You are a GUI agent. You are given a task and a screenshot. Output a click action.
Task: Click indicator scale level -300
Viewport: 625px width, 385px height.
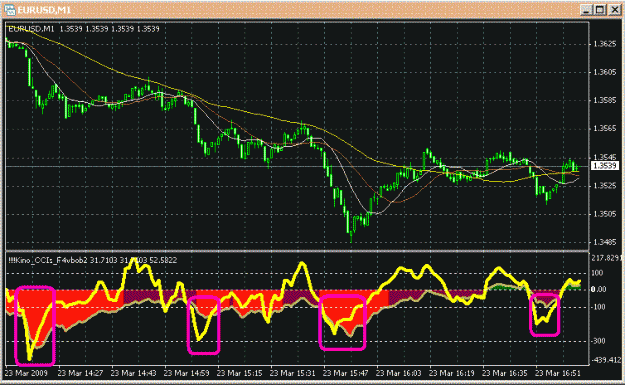(x=598, y=341)
